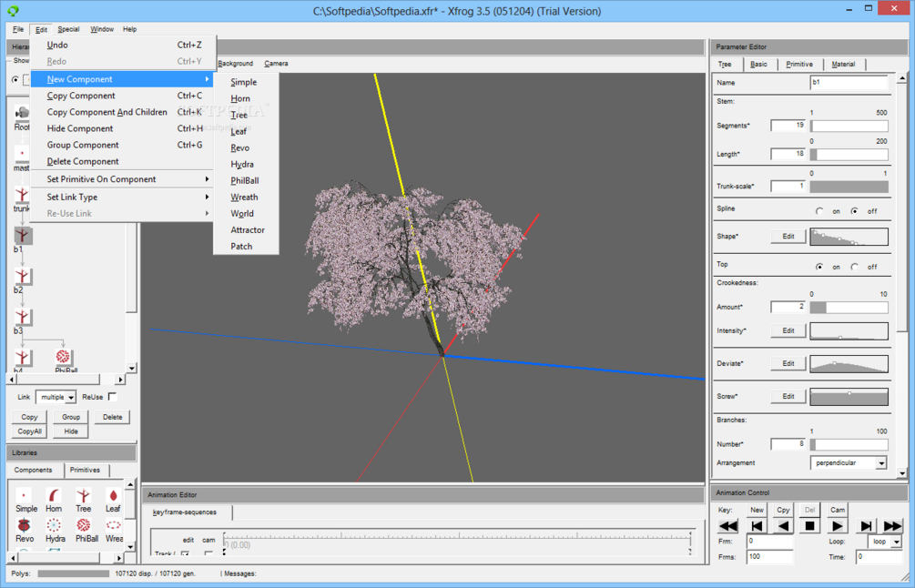Rewind the animation to the start

pyautogui.click(x=727, y=526)
